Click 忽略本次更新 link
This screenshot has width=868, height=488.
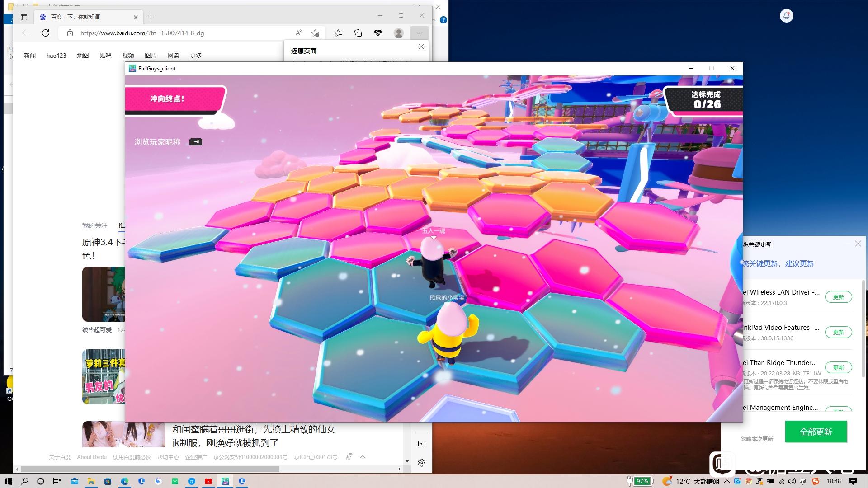pos(757,439)
